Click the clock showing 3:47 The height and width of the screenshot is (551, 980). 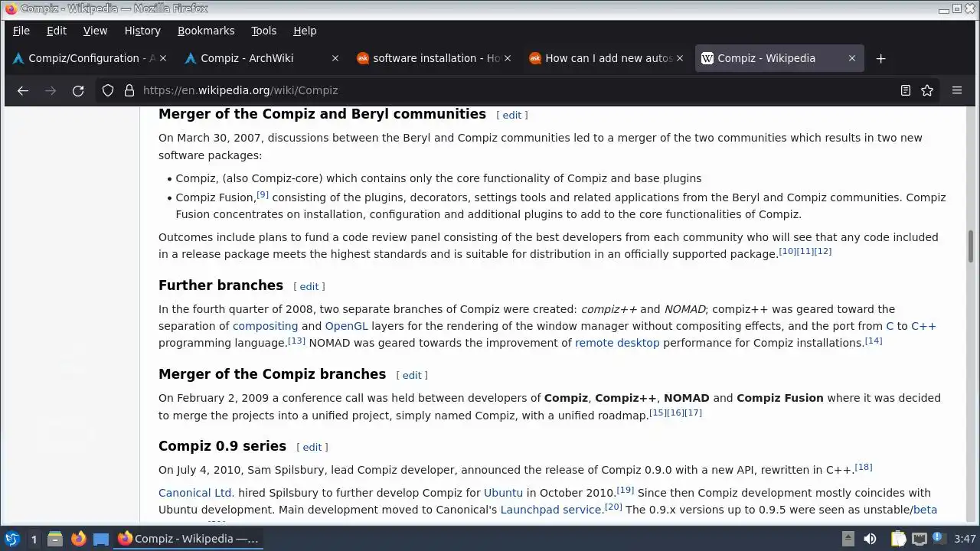pos(965,539)
